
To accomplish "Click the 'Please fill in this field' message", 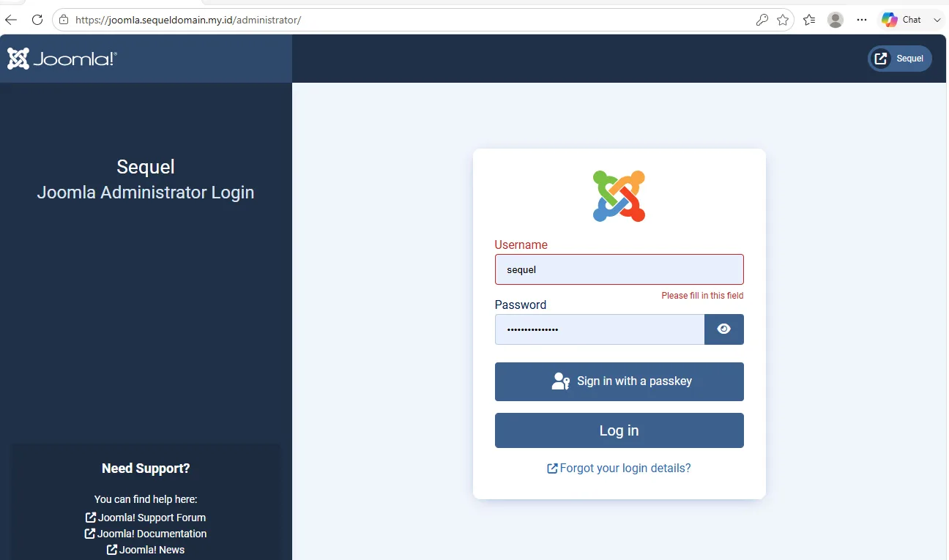I will 702,296.
